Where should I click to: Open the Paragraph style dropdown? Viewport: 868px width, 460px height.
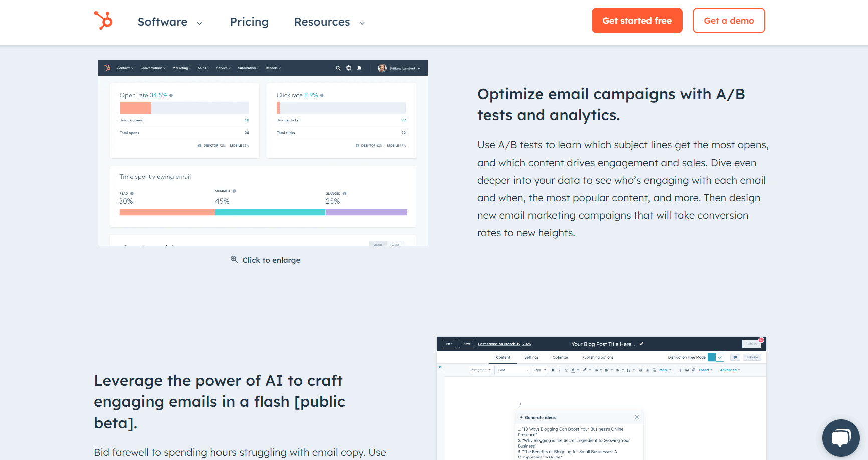click(x=481, y=370)
